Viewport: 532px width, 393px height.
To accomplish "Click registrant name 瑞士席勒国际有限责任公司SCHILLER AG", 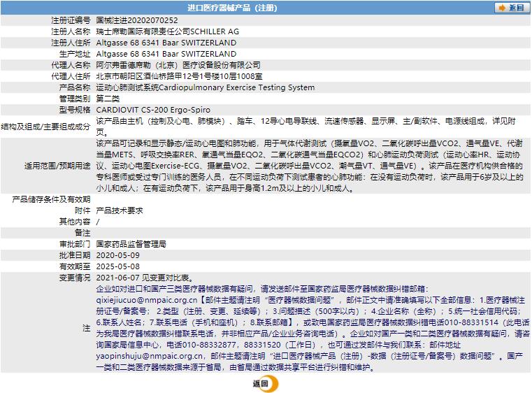I will click(168, 31).
